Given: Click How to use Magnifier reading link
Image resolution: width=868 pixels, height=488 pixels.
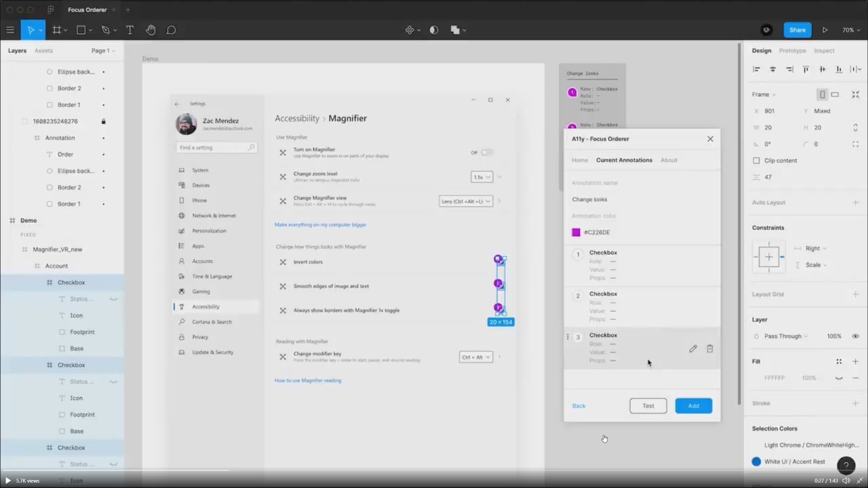Looking at the screenshot, I should click(308, 380).
